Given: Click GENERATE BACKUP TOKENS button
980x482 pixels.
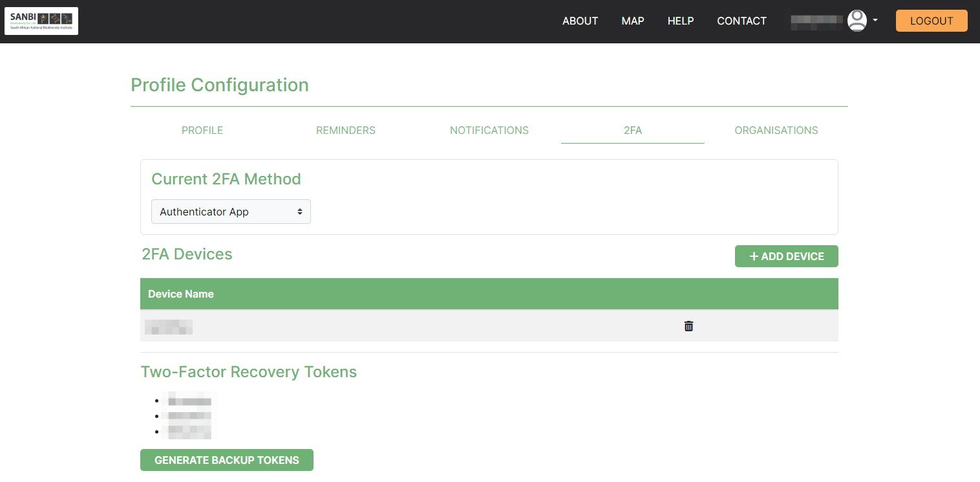Looking at the screenshot, I should point(227,460).
